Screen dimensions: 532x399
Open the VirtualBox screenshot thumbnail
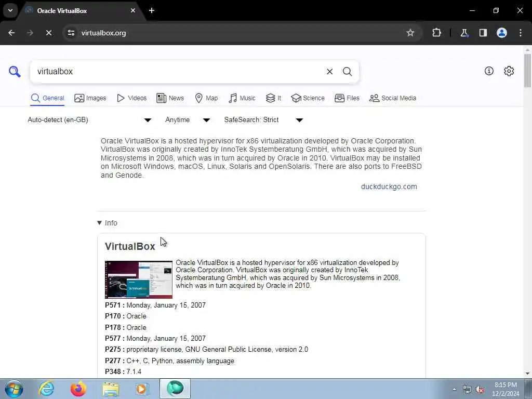click(138, 280)
